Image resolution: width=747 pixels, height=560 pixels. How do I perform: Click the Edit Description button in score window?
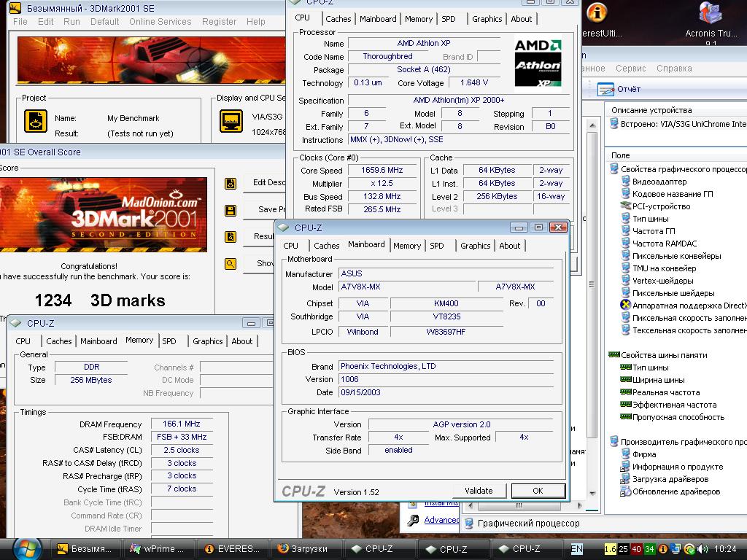coord(265,183)
